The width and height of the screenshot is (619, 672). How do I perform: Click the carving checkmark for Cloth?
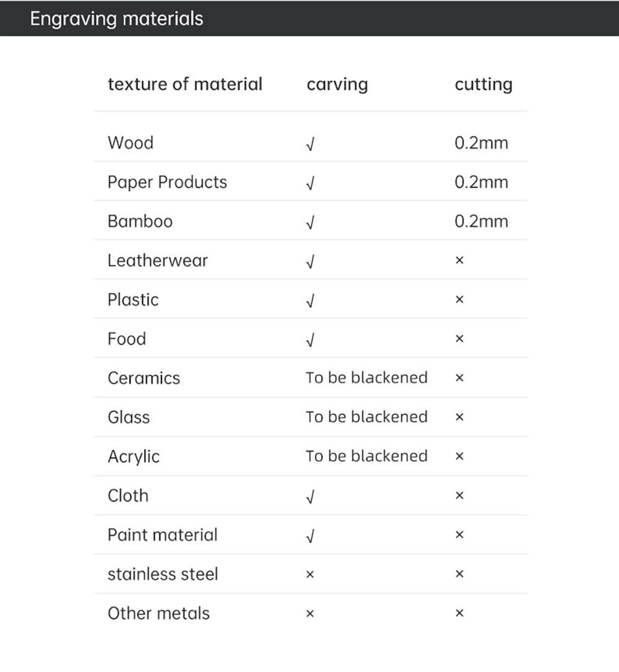tap(310, 497)
